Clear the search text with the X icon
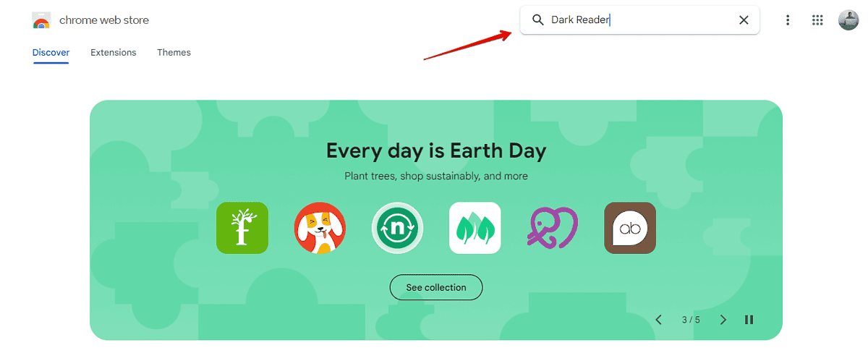 tap(744, 20)
